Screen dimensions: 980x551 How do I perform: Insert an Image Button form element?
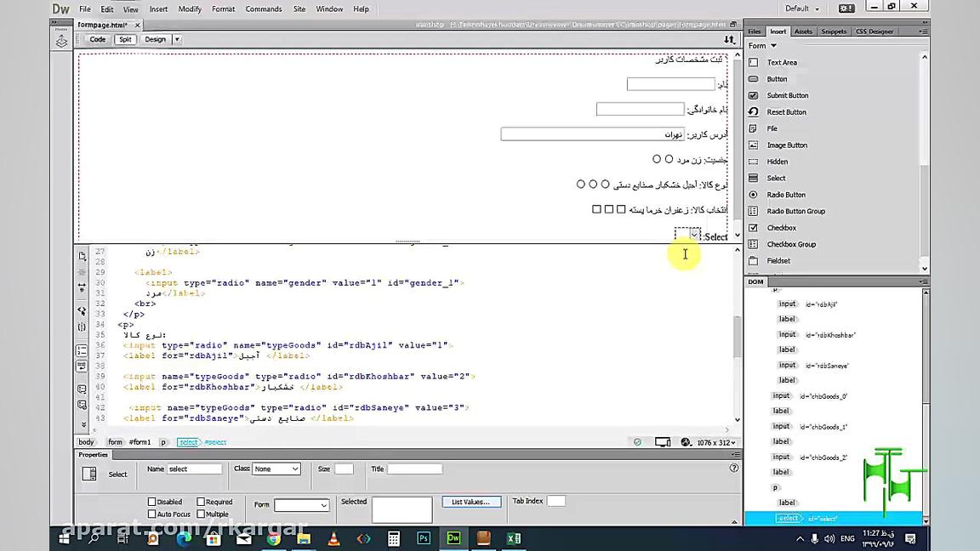pyautogui.click(x=787, y=145)
